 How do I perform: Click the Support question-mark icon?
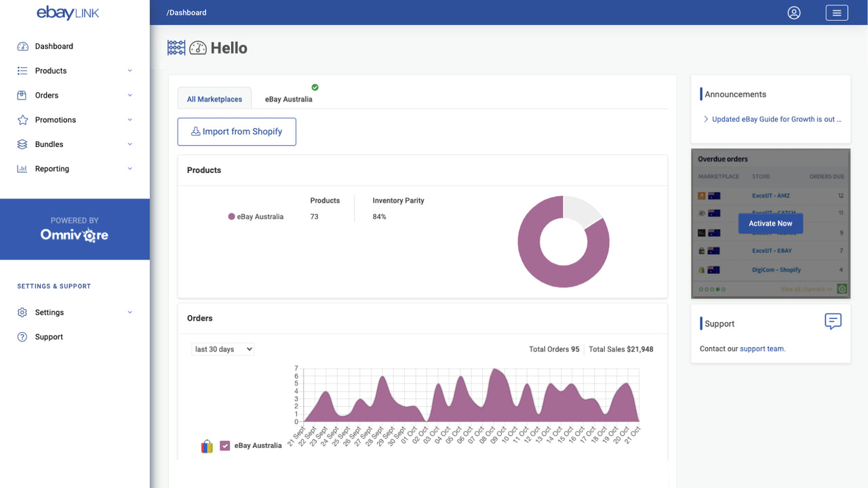22,336
